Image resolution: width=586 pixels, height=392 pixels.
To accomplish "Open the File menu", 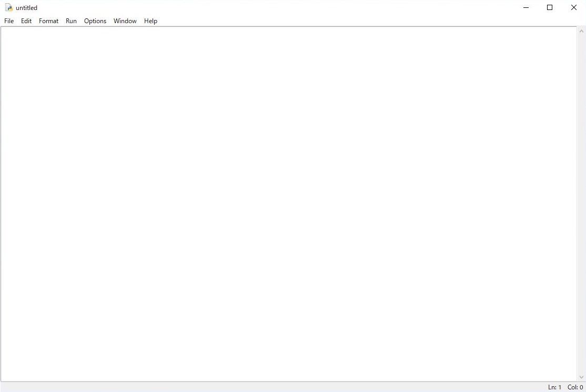I will coord(9,21).
